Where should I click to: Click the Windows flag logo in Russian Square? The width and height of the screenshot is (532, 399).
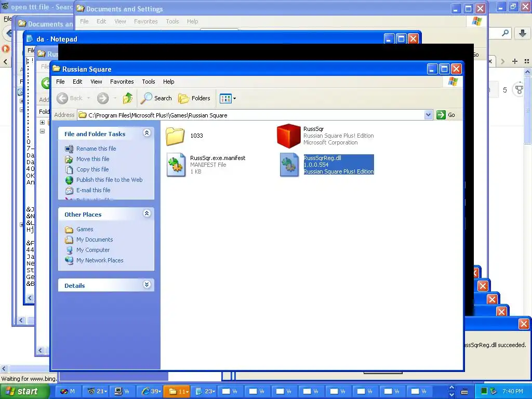[x=453, y=82]
